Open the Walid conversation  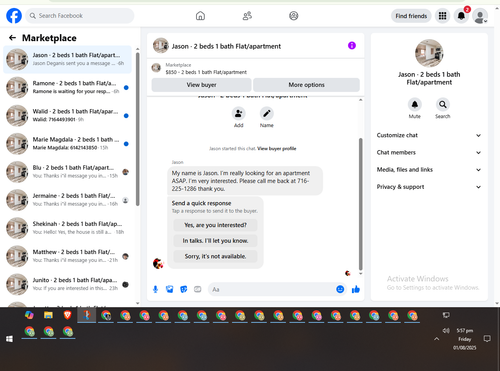(x=67, y=116)
